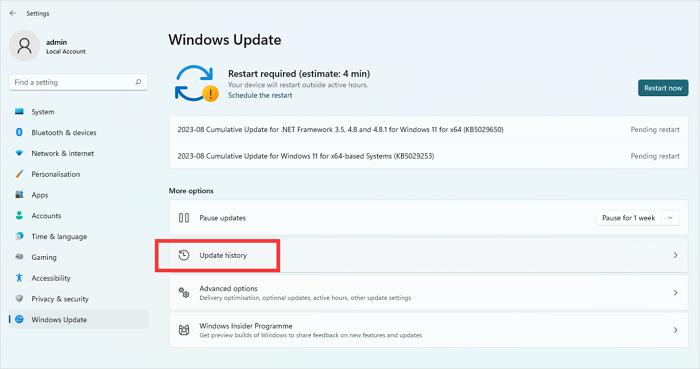The width and height of the screenshot is (700, 369).
Task: Click the Restart required heading
Action: coord(299,74)
